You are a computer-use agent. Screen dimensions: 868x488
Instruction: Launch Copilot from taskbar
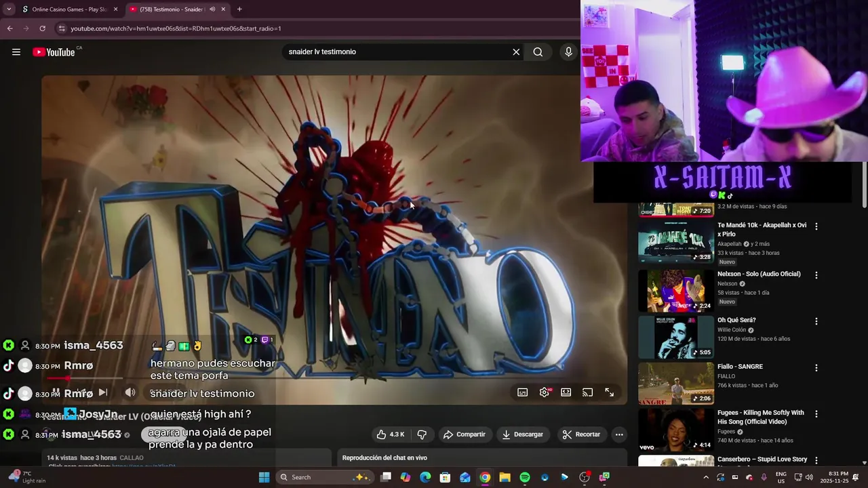pyautogui.click(x=406, y=477)
